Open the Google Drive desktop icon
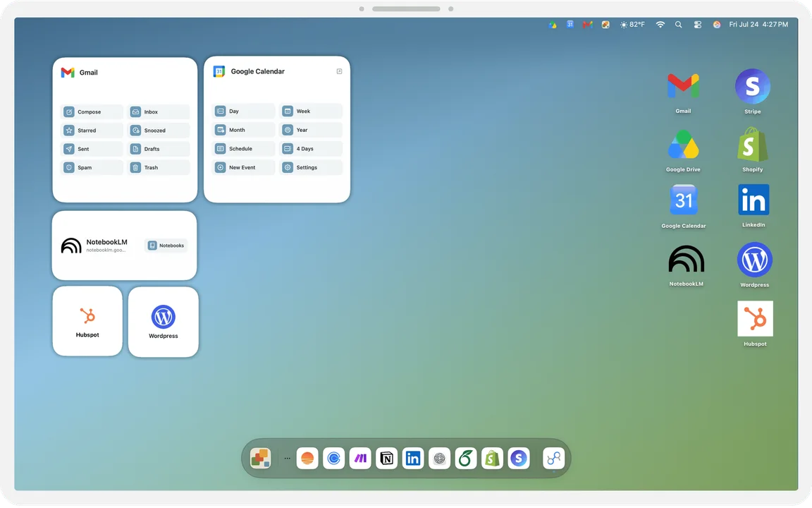Image resolution: width=812 pixels, height=508 pixels. click(x=683, y=145)
